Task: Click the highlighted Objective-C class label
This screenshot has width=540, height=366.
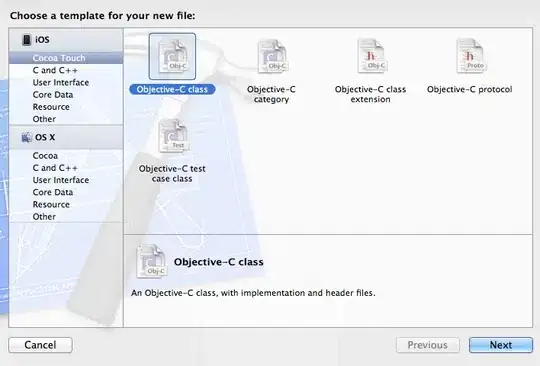Action: [172, 90]
